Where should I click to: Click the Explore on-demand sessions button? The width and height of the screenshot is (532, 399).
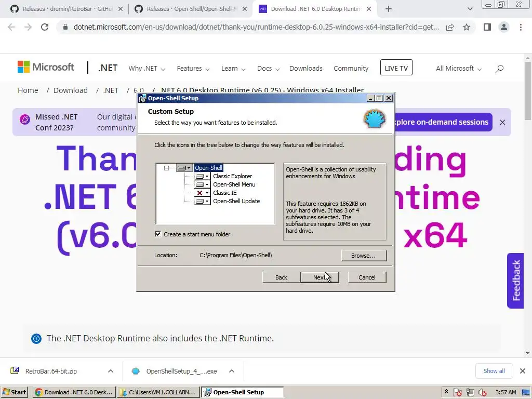point(443,122)
